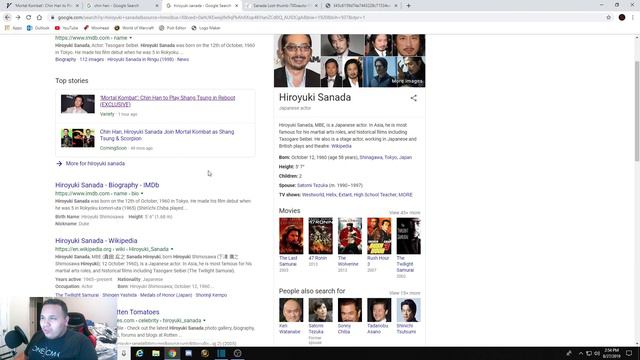Go forward with the browser forward arrow
The image size is (640, 360).
[x=18, y=18]
